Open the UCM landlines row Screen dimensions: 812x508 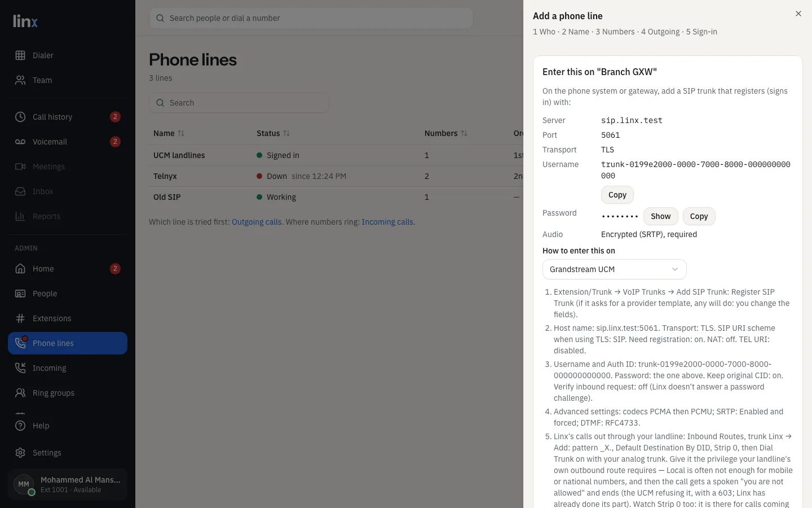[336, 155]
